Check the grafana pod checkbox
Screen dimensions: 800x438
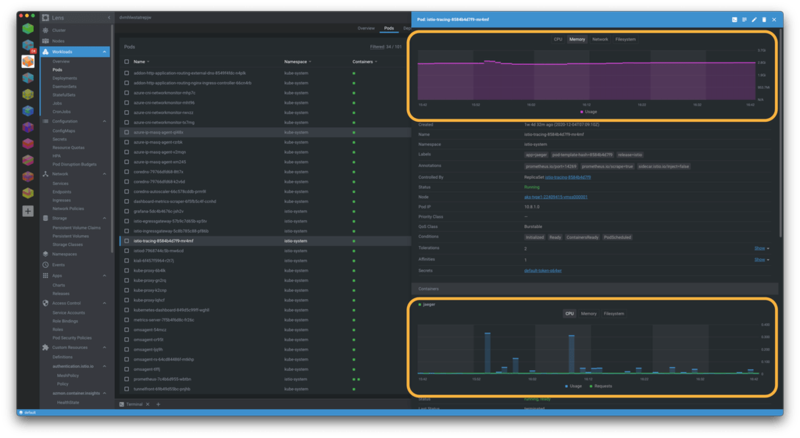[x=127, y=211]
